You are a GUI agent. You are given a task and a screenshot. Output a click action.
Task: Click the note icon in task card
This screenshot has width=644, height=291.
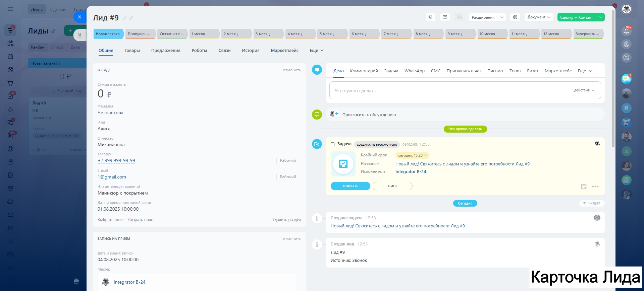584,187
